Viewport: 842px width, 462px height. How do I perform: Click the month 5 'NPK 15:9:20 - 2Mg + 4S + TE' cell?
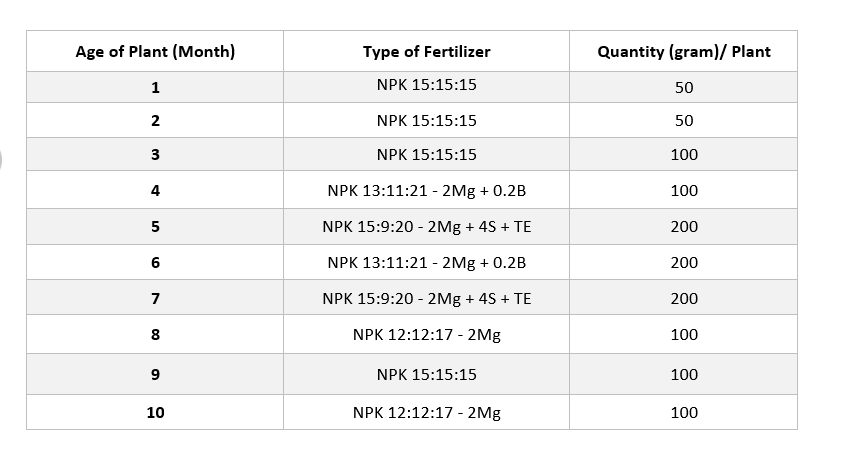click(x=426, y=227)
